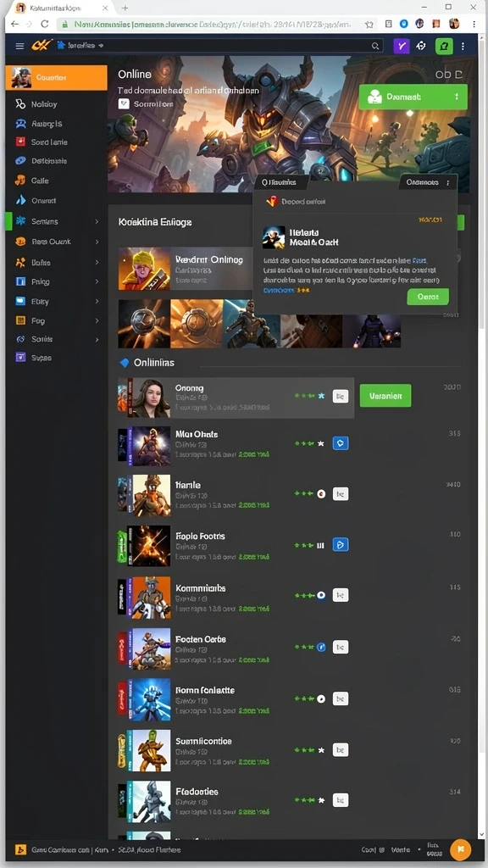Screen dimensions: 488x868
Task: Open the browser three-dot menu
Action: tap(474, 24)
